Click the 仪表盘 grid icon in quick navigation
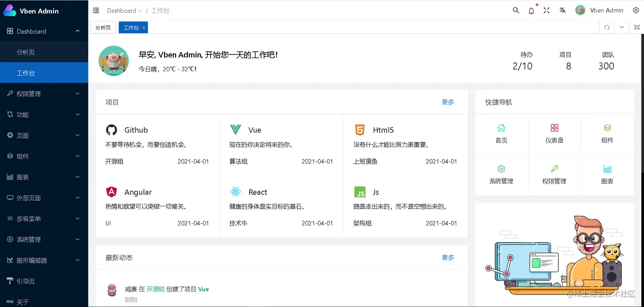Image resolution: width=644 pixels, height=307 pixels. [555, 128]
